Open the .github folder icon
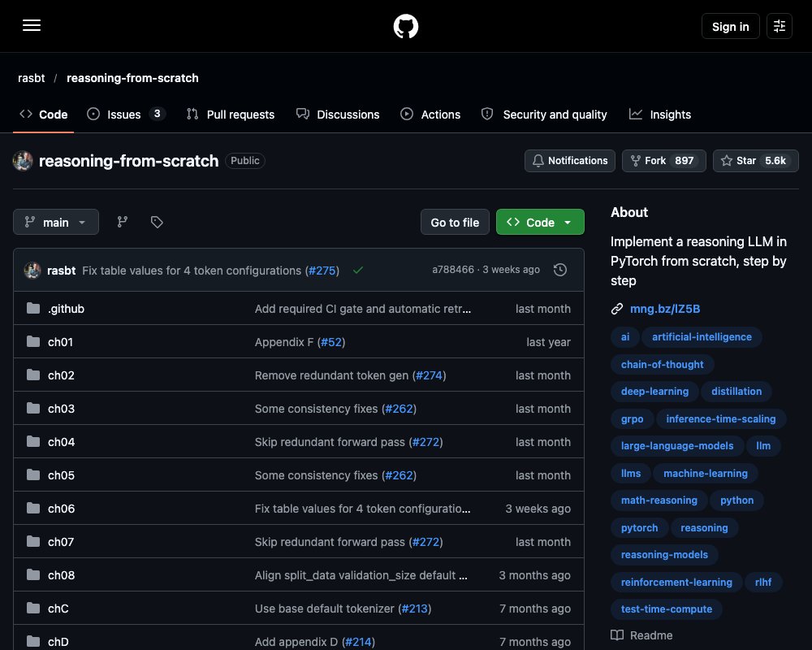812x650 pixels. [x=33, y=309]
